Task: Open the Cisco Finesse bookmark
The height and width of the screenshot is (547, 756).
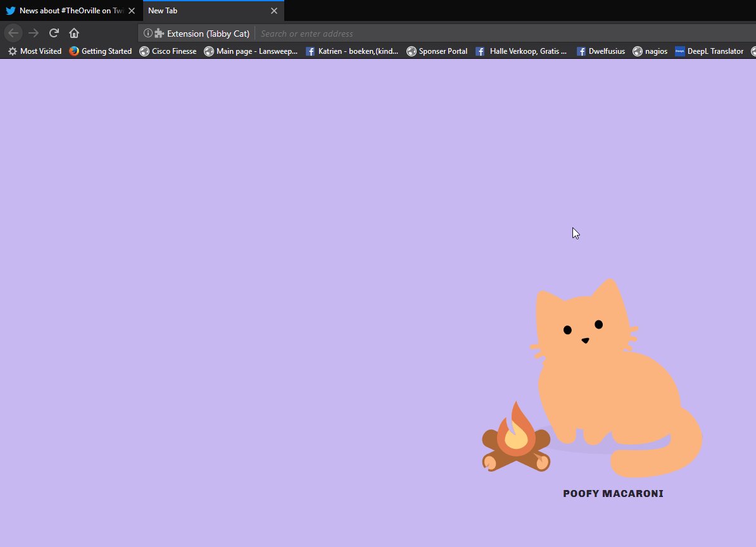Action: coord(168,51)
